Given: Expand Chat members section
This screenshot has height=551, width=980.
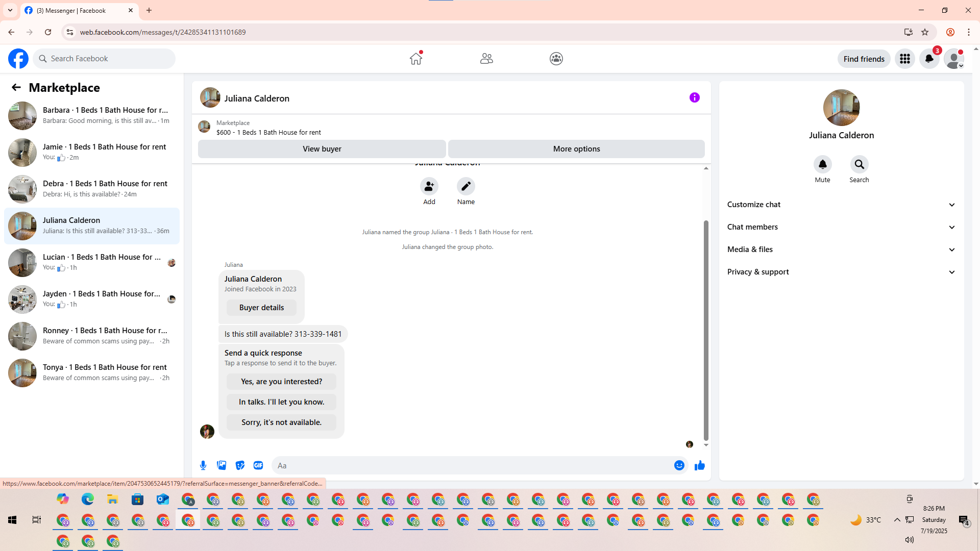Looking at the screenshot, I should point(841,227).
